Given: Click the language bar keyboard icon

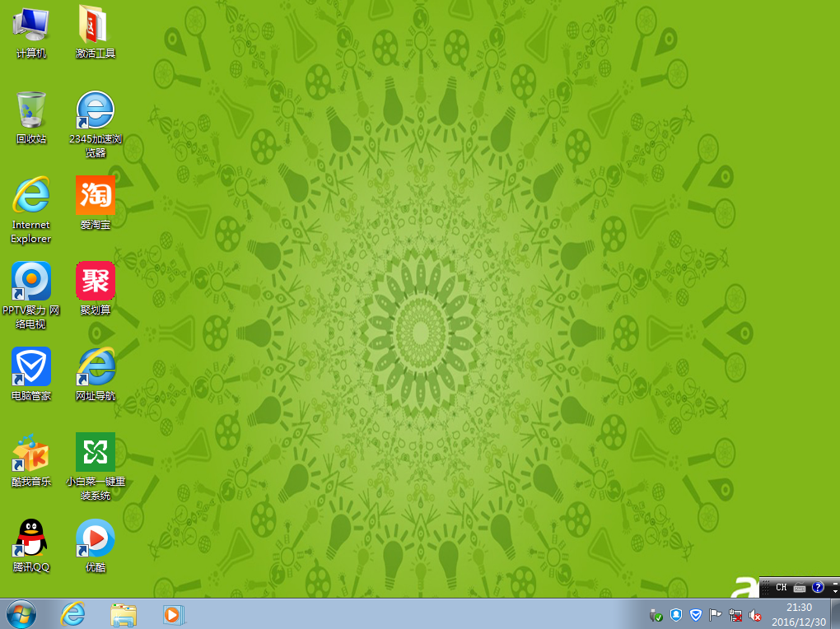Looking at the screenshot, I should point(800,588).
